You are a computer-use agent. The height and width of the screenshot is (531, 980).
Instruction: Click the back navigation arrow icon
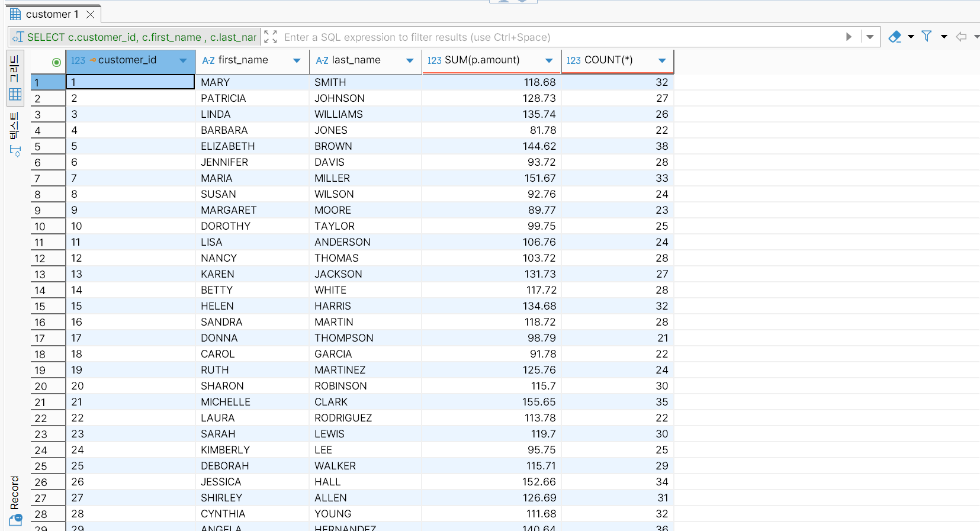[x=961, y=37]
